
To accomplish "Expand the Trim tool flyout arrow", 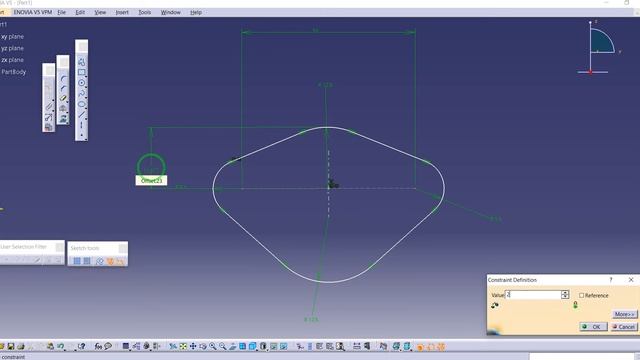I will (x=67, y=102).
